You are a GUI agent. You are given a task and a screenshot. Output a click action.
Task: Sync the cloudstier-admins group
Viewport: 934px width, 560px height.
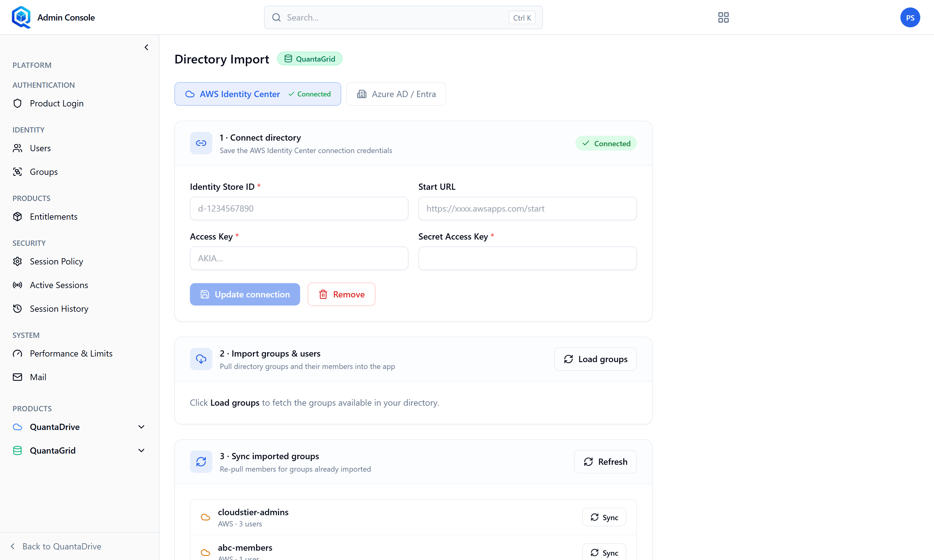pos(604,517)
